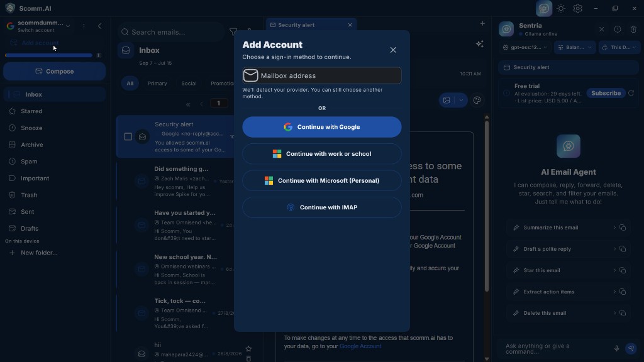The image size is (644, 362).
Task: Close the Sentria panel
Action: point(601,29)
